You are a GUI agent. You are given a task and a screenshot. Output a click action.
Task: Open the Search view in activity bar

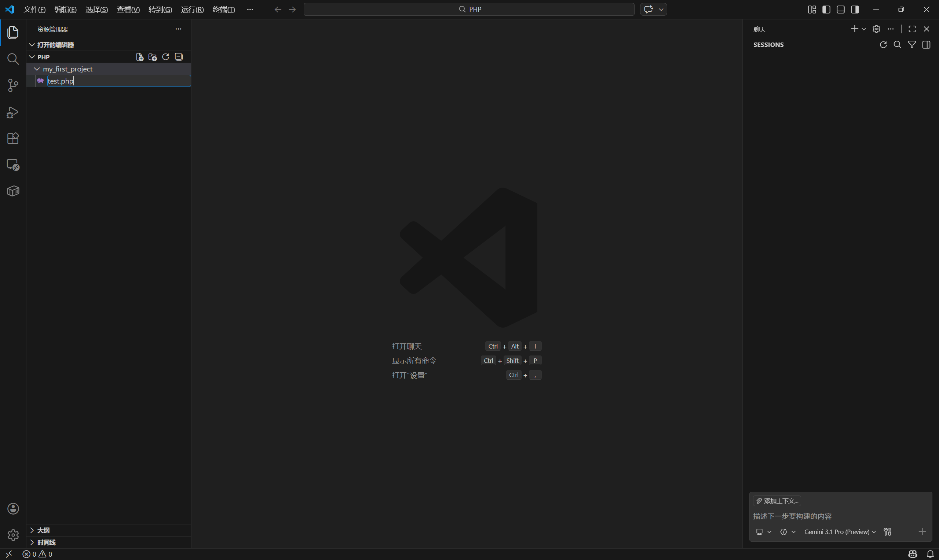[13, 59]
